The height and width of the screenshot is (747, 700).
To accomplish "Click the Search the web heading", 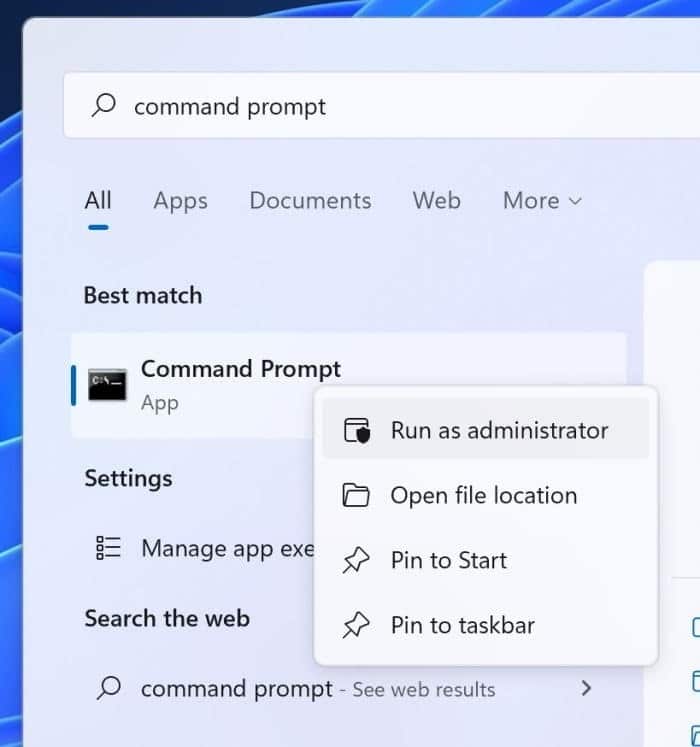I will click(x=167, y=618).
